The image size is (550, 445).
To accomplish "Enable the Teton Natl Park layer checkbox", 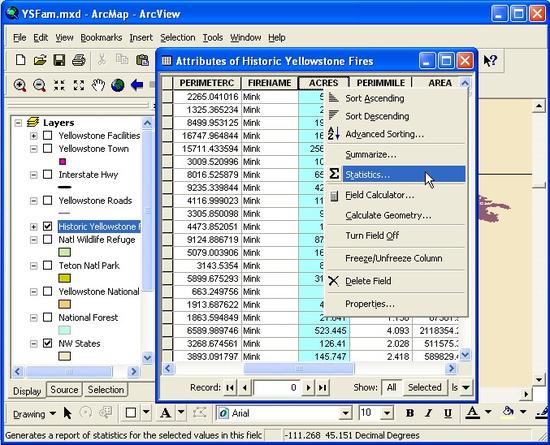I will tap(48, 265).
